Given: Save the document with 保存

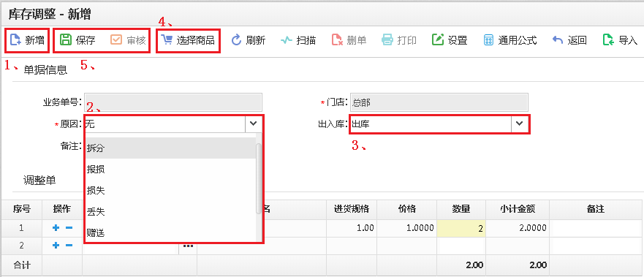Looking at the screenshot, I should [77, 40].
